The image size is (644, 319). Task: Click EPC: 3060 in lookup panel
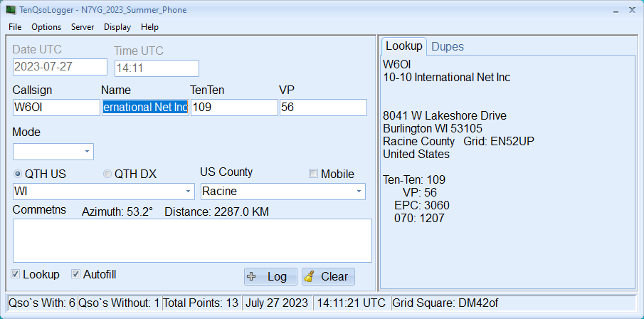tap(422, 205)
